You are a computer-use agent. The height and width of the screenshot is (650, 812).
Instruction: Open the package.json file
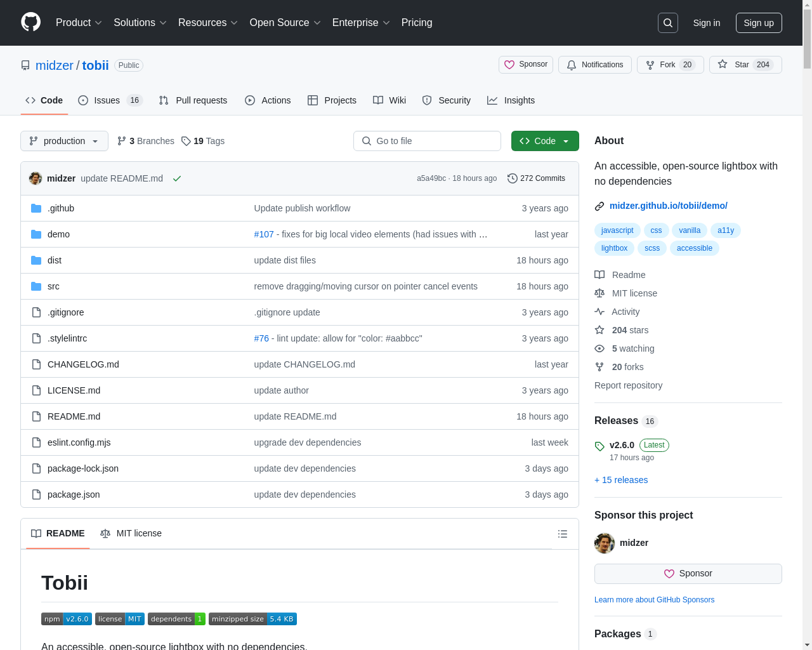[74, 494]
